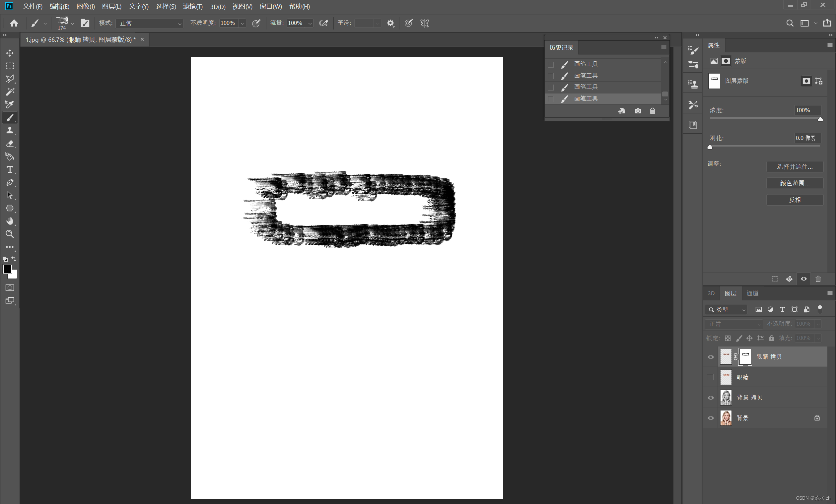Select the Hand tool

coord(10,221)
